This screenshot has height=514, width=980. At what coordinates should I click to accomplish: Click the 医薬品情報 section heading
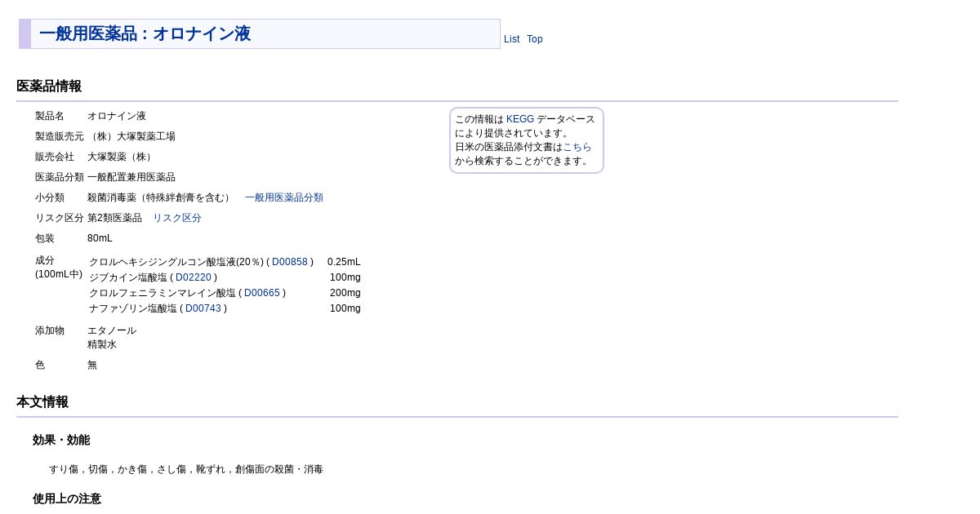49,86
